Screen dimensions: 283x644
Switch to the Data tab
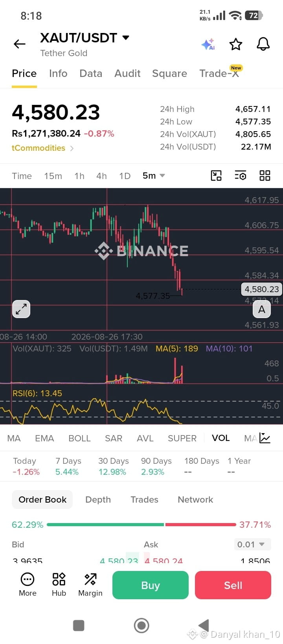click(91, 73)
